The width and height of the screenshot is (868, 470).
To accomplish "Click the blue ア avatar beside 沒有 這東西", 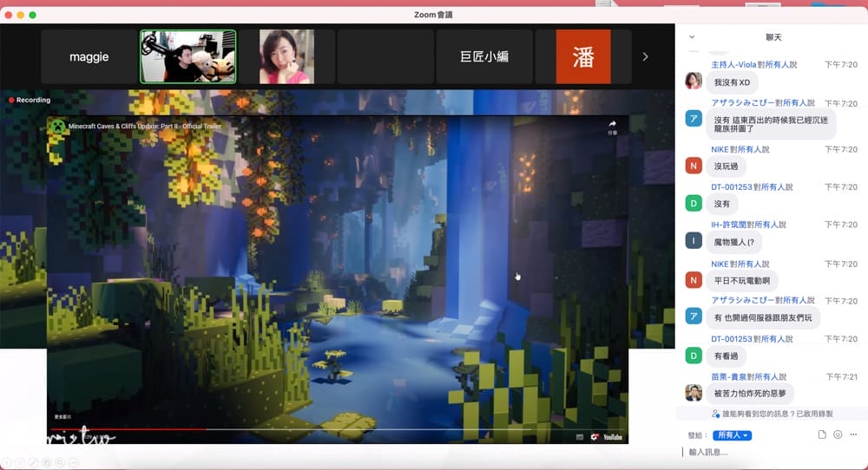I will 694,118.
